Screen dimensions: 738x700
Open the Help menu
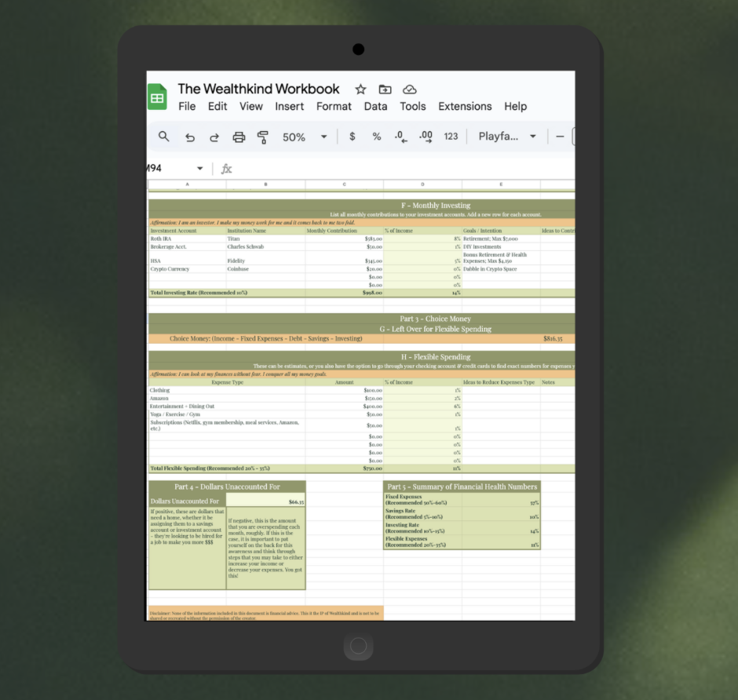tap(515, 106)
